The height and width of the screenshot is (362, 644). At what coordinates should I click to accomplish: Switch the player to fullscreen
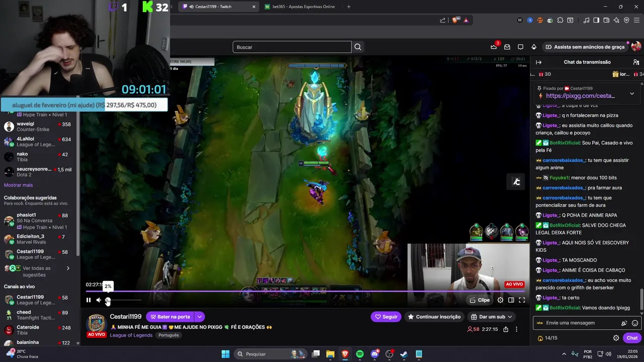click(522, 300)
